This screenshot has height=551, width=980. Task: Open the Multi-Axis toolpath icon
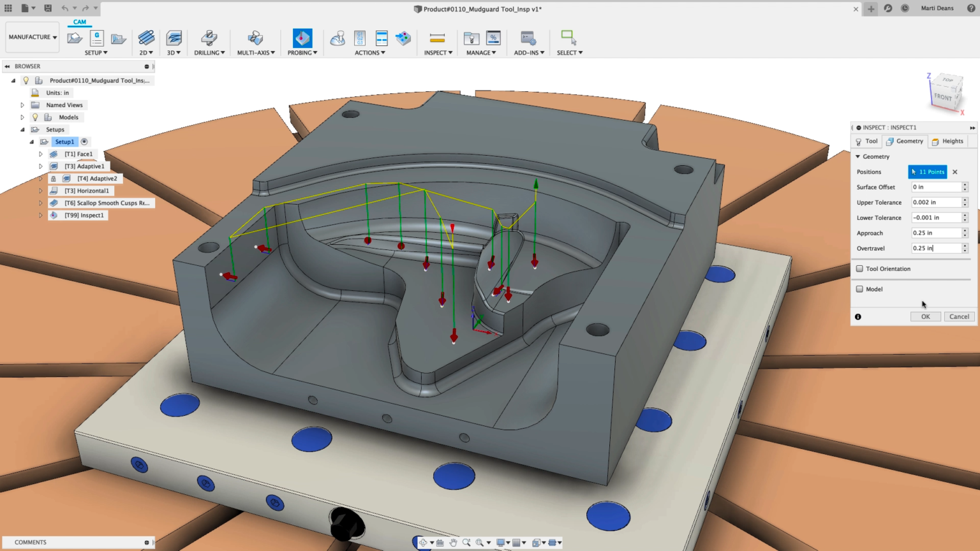click(x=255, y=38)
